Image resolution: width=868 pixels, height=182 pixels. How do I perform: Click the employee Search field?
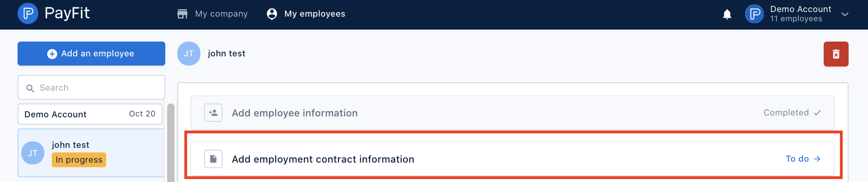click(x=91, y=87)
